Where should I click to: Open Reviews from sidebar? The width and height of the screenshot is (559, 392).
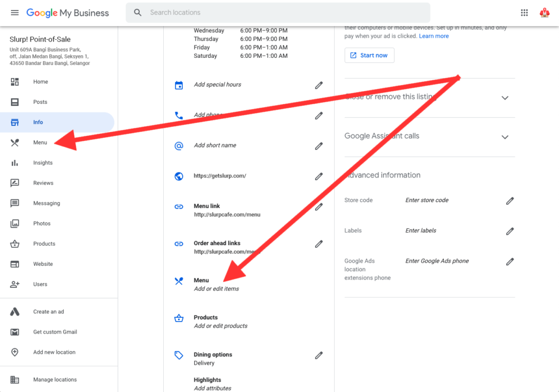point(43,183)
